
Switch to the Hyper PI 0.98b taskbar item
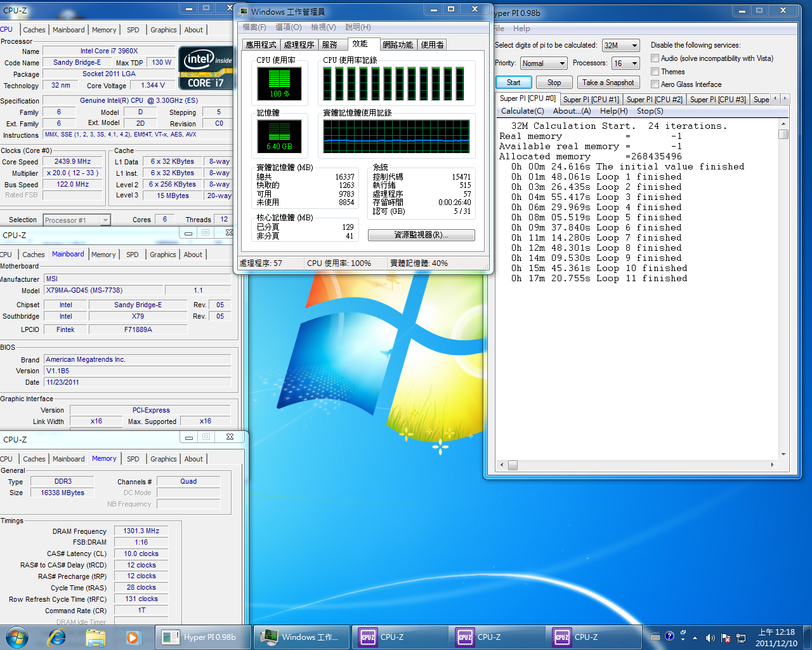pos(203,637)
